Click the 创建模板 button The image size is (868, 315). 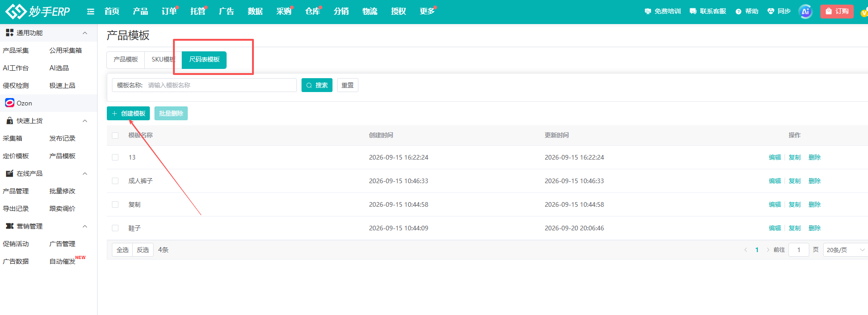[128, 113]
